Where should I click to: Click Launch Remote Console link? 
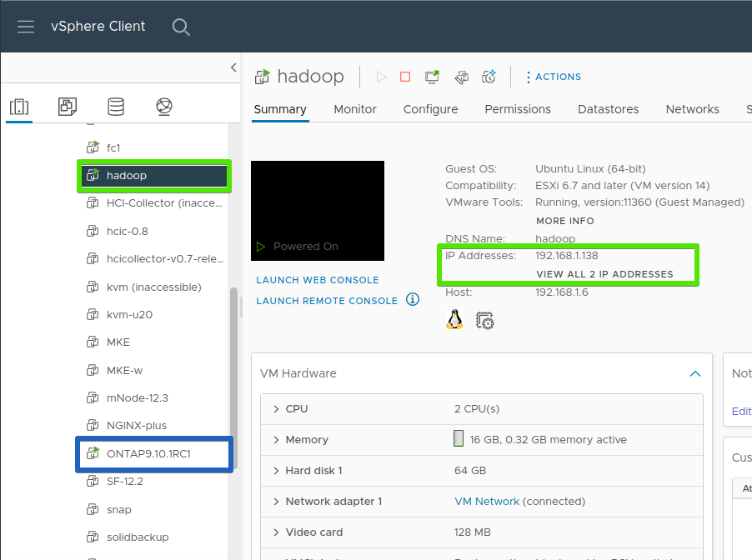point(327,301)
